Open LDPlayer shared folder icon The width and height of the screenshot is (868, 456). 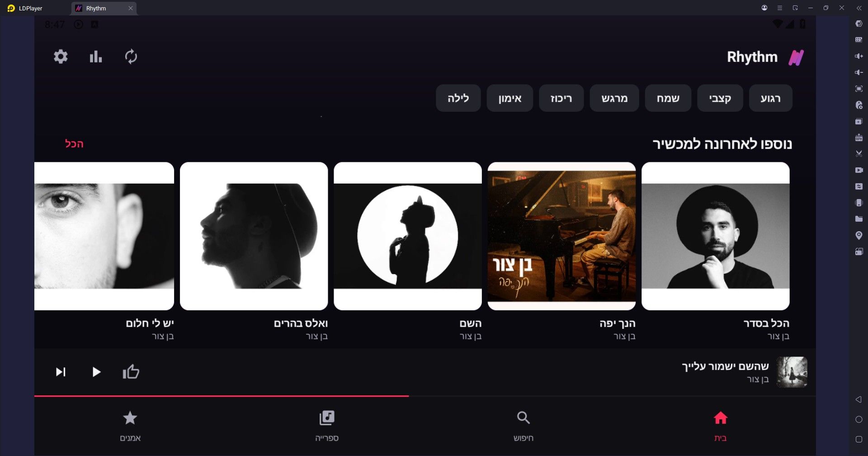click(859, 219)
